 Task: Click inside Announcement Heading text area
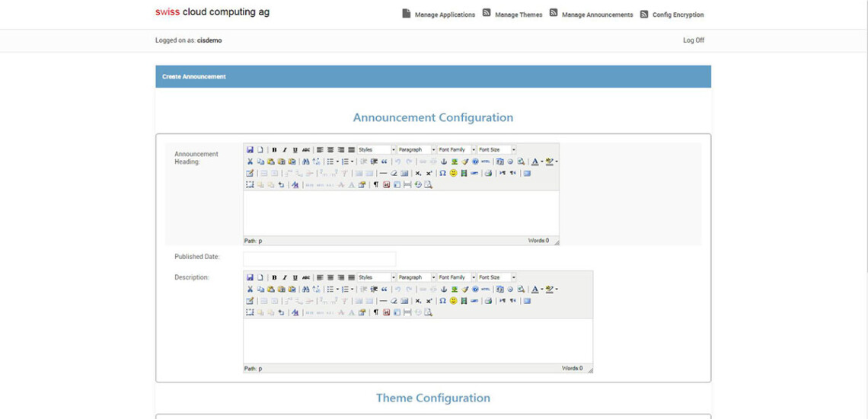pyautogui.click(x=400, y=213)
